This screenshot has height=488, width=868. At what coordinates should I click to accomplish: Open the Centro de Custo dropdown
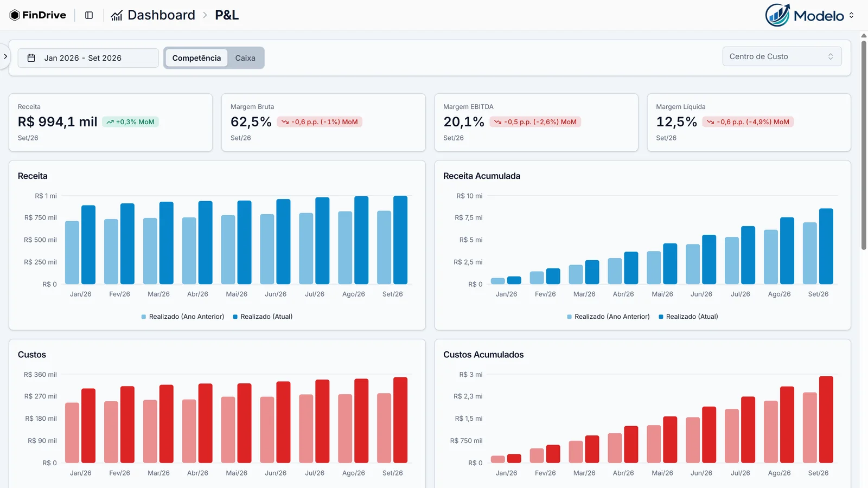click(782, 56)
